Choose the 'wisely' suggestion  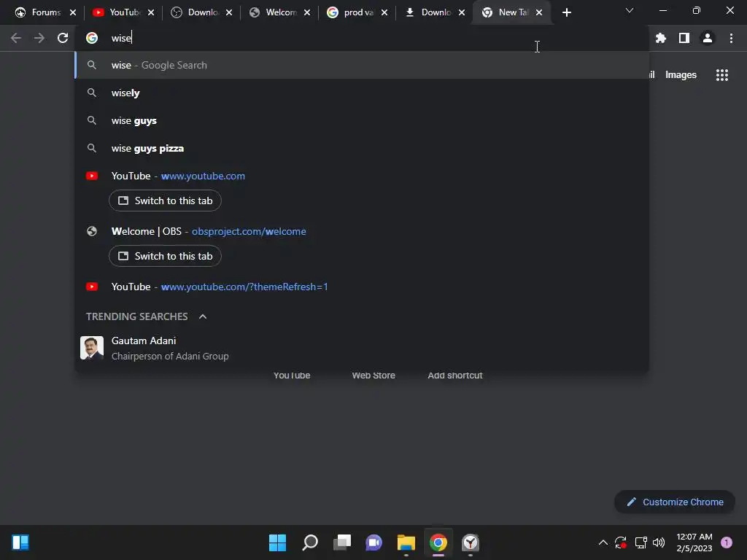[x=362, y=93]
